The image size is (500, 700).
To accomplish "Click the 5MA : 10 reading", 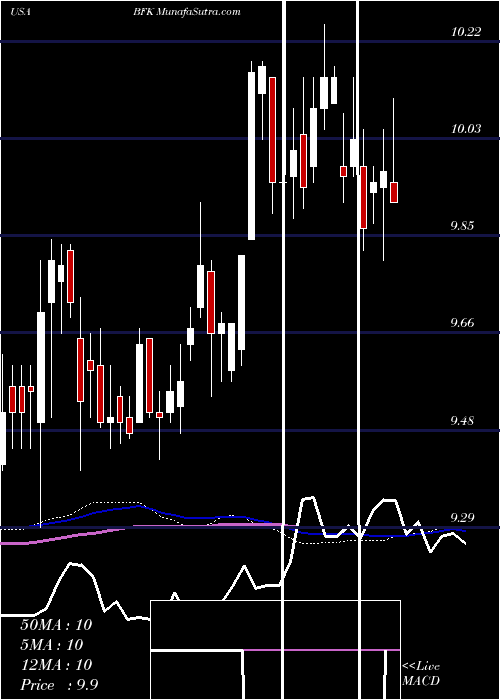I will pos(52,645).
